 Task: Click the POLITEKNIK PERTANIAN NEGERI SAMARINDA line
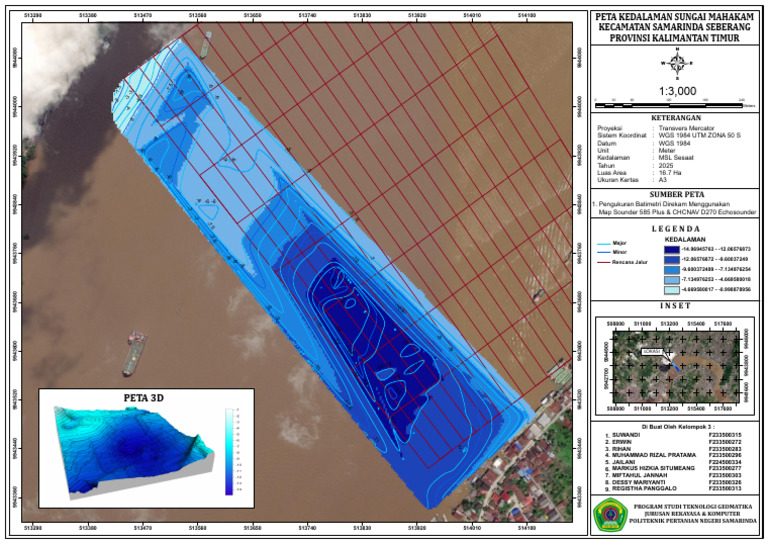click(693, 520)
